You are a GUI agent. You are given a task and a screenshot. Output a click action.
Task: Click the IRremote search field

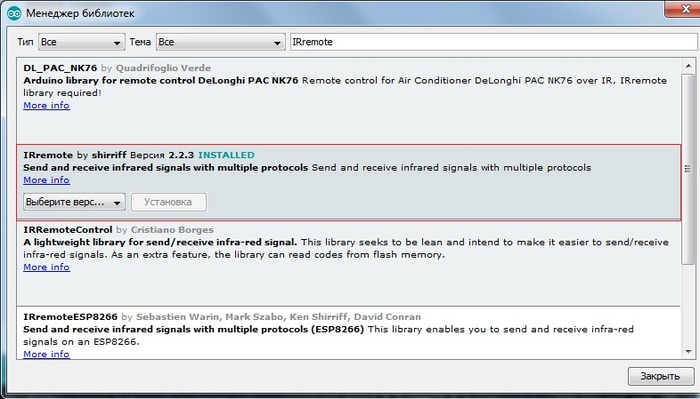[x=493, y=42]
